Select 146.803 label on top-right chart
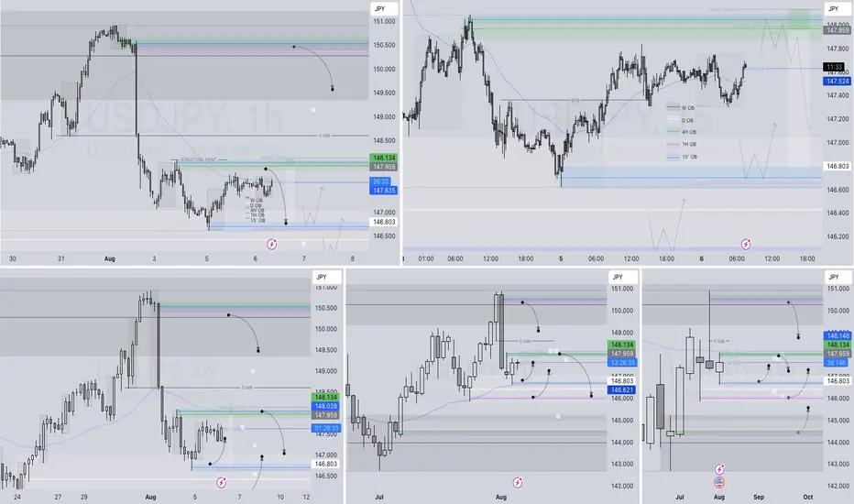The width and height of the screenshot is (854, 504). tap(838, 166)
